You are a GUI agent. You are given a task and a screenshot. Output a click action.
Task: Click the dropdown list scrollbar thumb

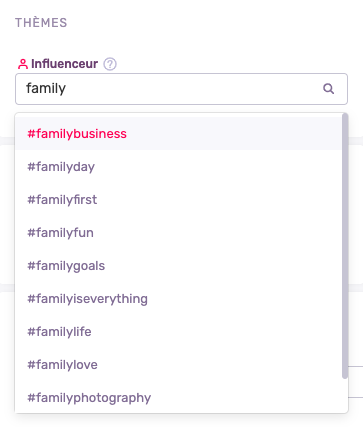pyautogui.click(x=345, y=246)
